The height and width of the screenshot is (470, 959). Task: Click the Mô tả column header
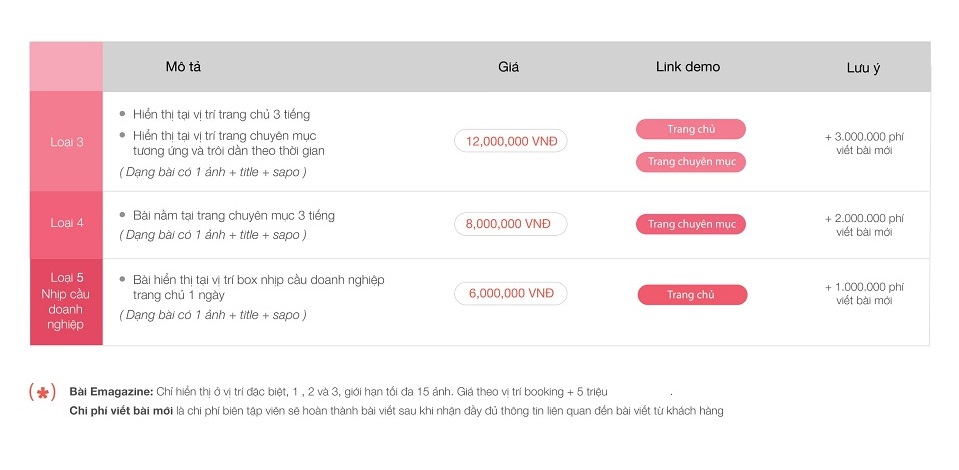183,67
